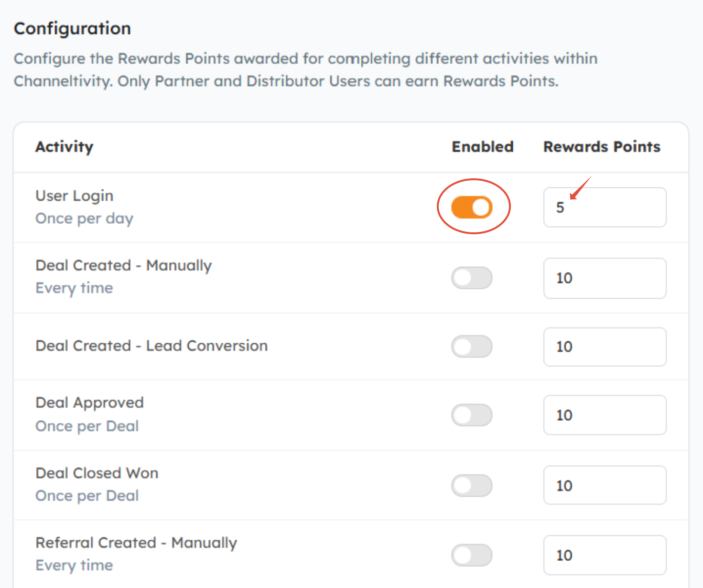The image size is (703, 588).
Task: Click the Rewards Points column header
Action: (602, 147)
